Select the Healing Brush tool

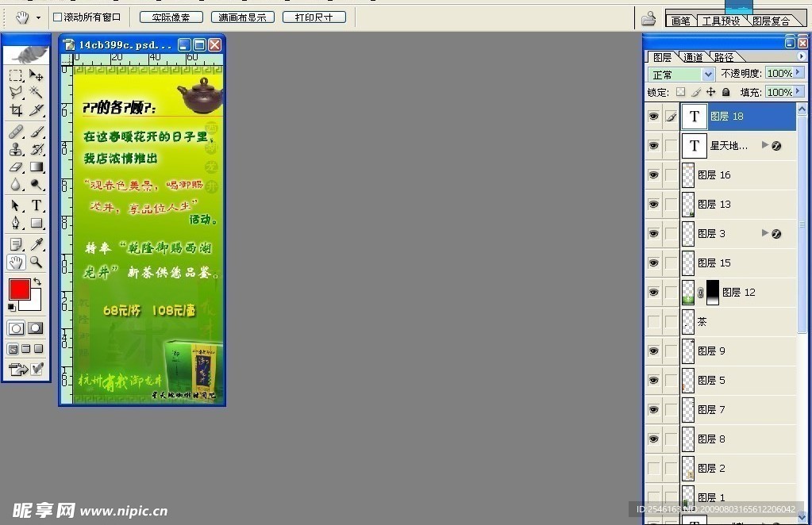coord(16,132)
